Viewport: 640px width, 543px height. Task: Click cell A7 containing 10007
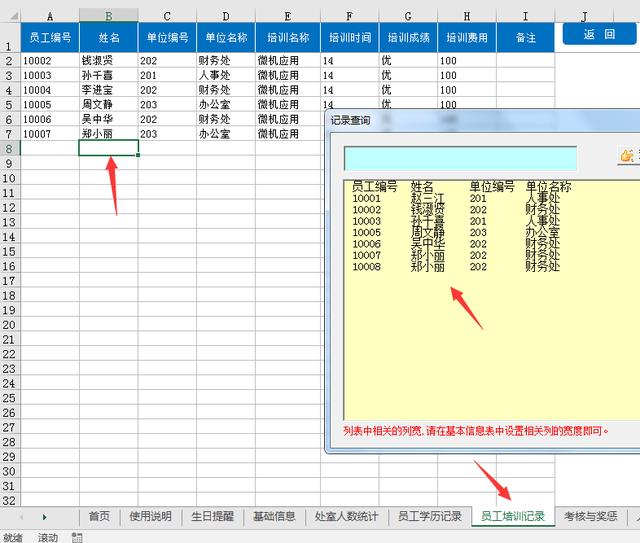[x=50, y=134]
